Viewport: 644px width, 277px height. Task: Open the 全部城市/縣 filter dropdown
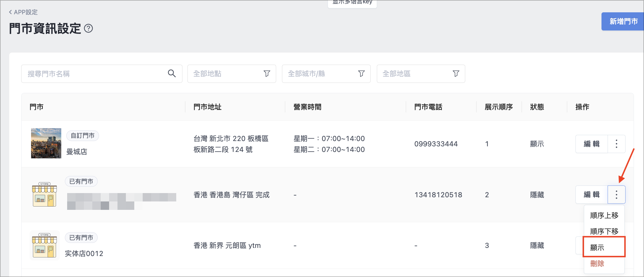click(x=326, y=74)
